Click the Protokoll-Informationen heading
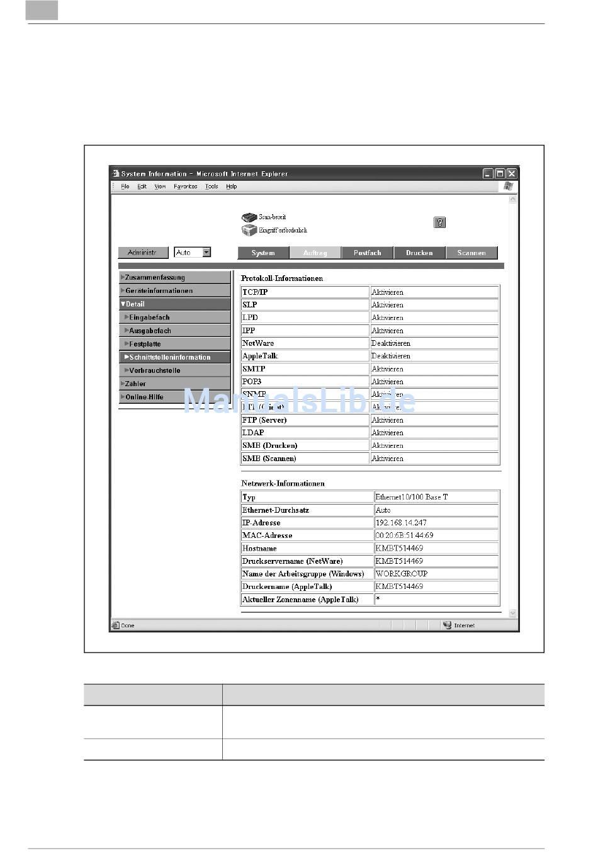Viewport: 598px width, 868px height. (282, 278)
